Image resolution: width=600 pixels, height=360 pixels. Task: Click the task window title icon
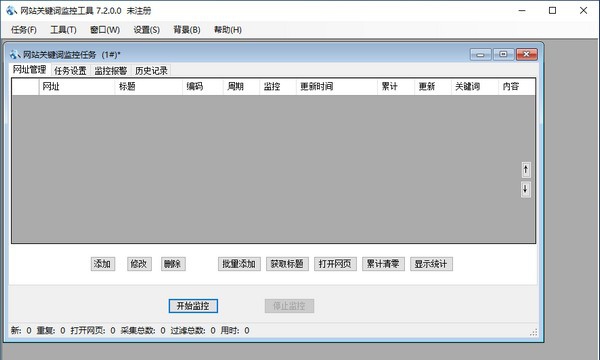pyautogui.click(x=15, y=55)
